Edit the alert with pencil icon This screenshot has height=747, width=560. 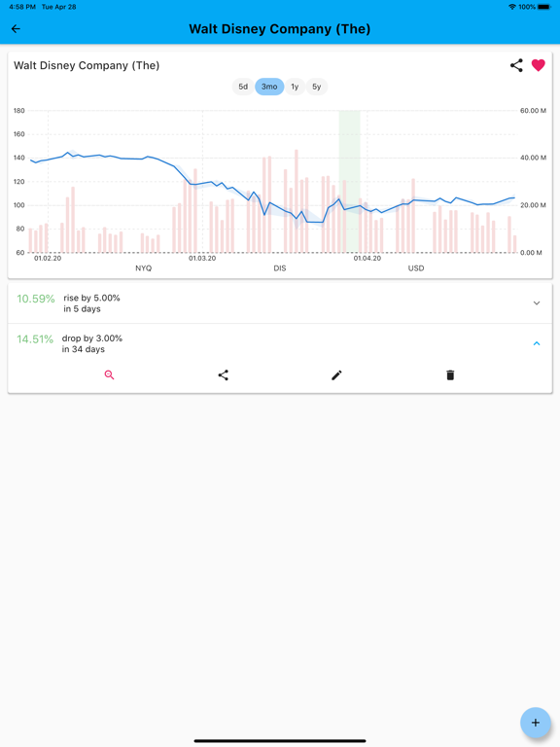pyautogui.click(x=336, y=374)
